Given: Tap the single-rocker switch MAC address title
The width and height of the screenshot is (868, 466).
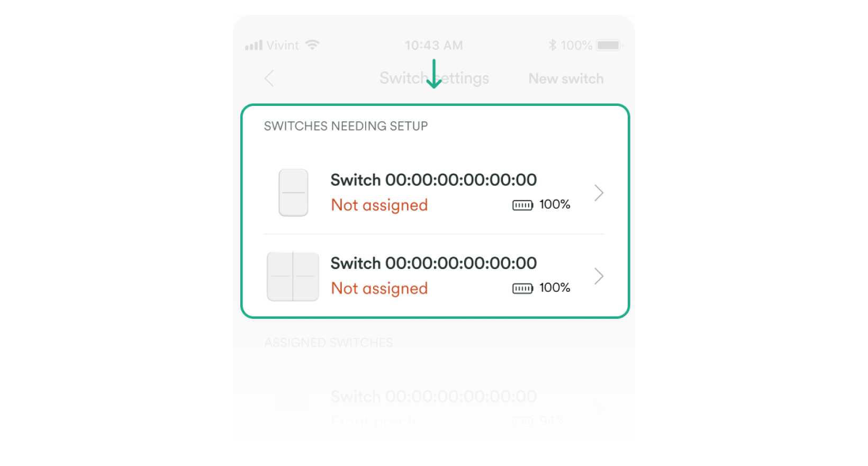Looking at the screenshot, I should pos(433,180).
